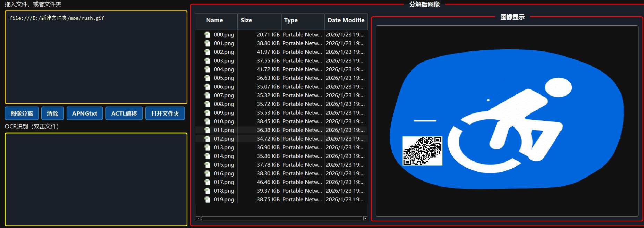Viewport: 644px width, 228px height.
Task: Click the APNGtxt button
Action: coord(85,113)
